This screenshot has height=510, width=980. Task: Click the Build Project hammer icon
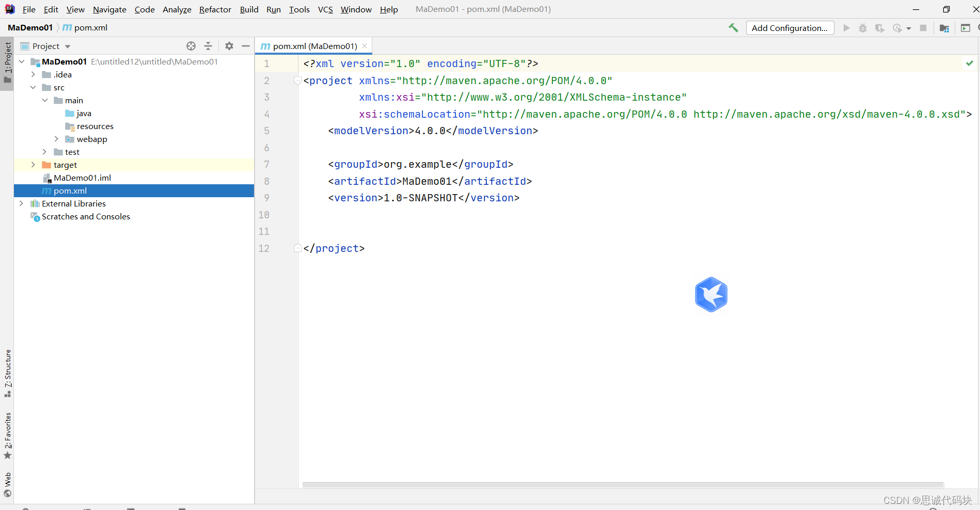[x=733, y=28]
